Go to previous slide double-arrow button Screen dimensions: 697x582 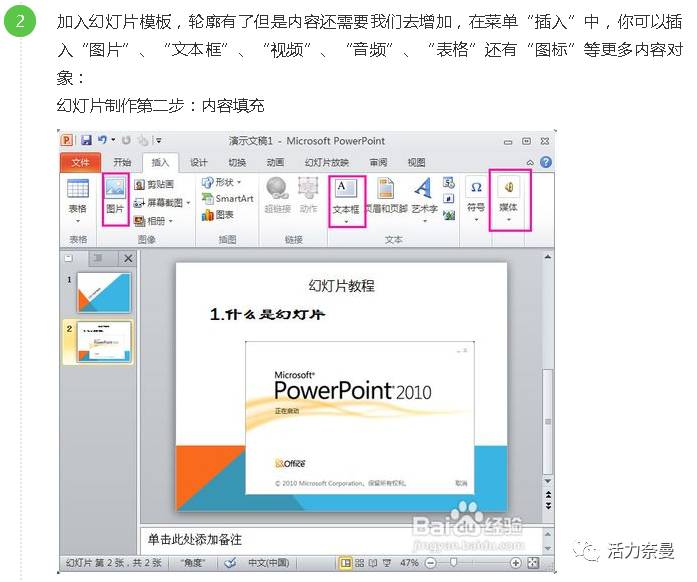(548, 495)
